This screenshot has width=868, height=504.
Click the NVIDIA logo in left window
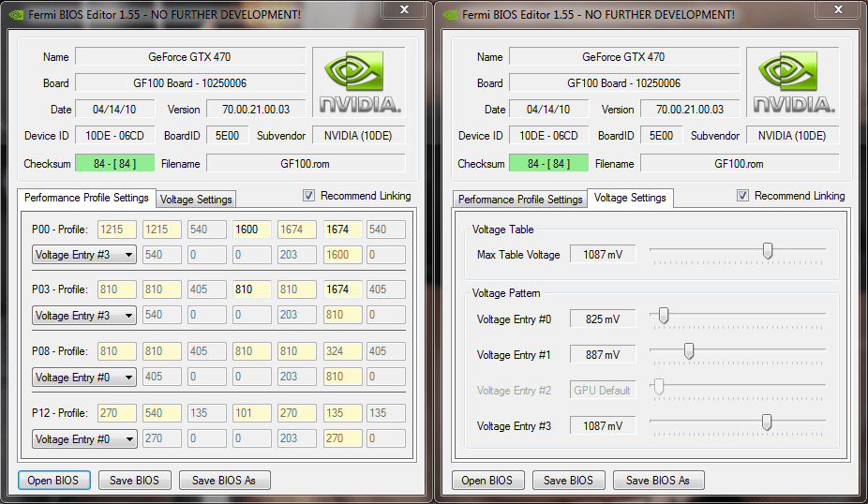[359, 82]
